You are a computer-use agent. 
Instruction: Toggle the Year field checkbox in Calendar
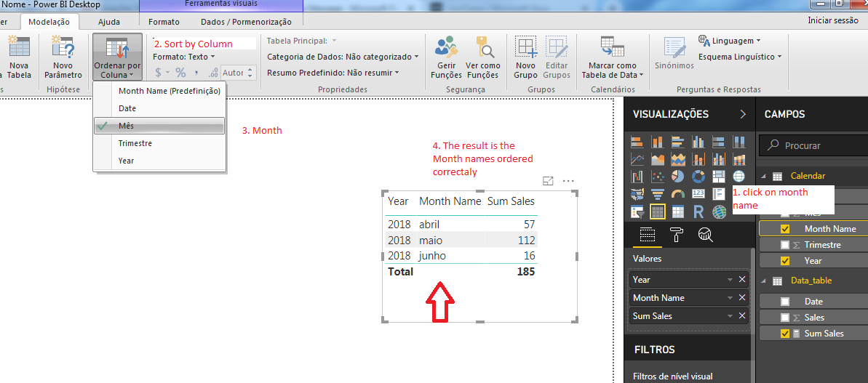(x=785, y=261)
